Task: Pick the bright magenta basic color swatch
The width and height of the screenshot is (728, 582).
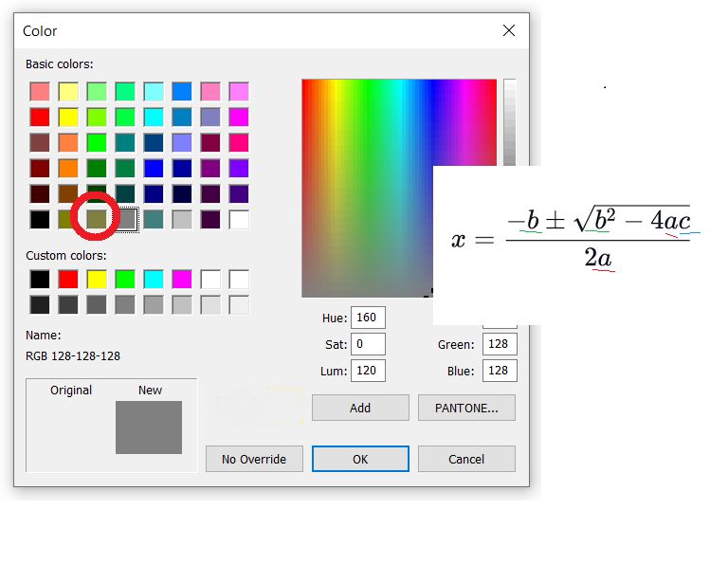Action: (239, 117)
